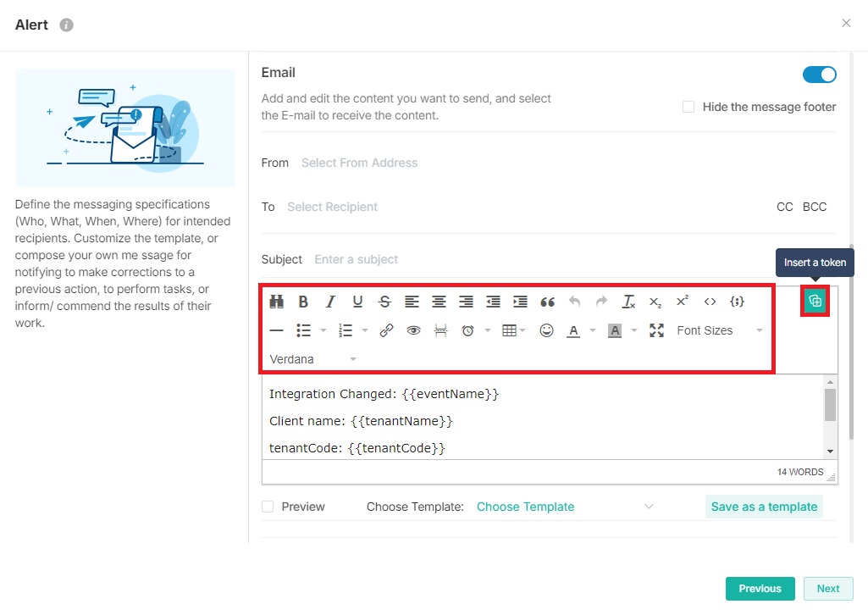868x615 pixels.
Task: Open the Choose Template dropdown
Action: pos(565,507)
